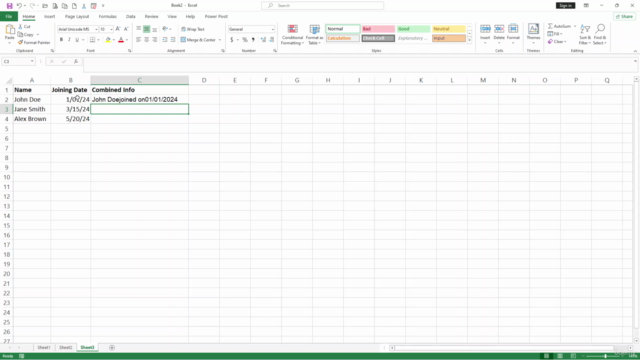This screenshot has height=360, width=640.
Task: Open Sort & Filter options
Action: (585, 35)
